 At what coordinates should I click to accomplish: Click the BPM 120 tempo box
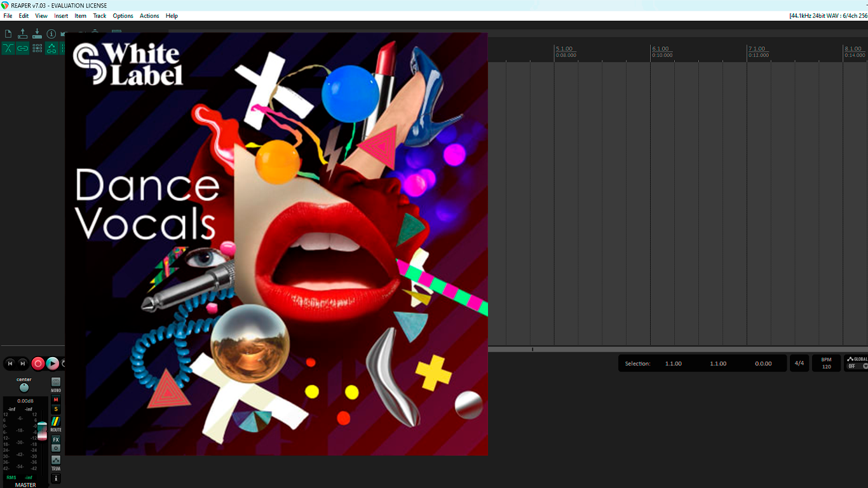[x=826, y=363]
